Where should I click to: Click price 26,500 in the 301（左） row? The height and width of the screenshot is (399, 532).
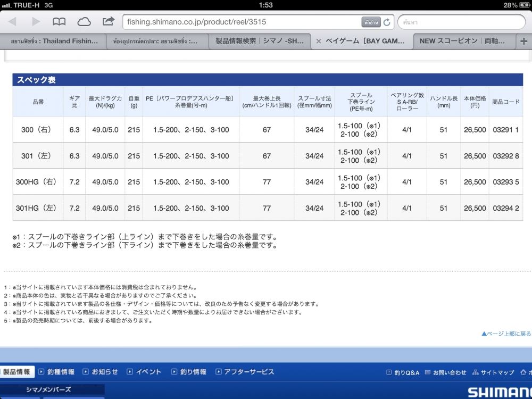[x=475, y=156]
